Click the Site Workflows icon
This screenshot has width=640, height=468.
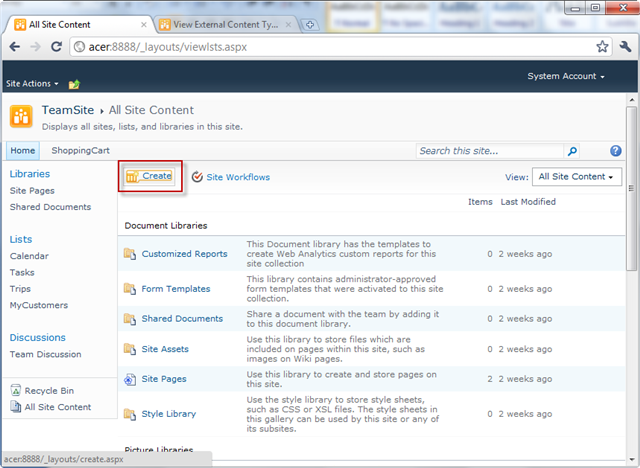[197, 177]
